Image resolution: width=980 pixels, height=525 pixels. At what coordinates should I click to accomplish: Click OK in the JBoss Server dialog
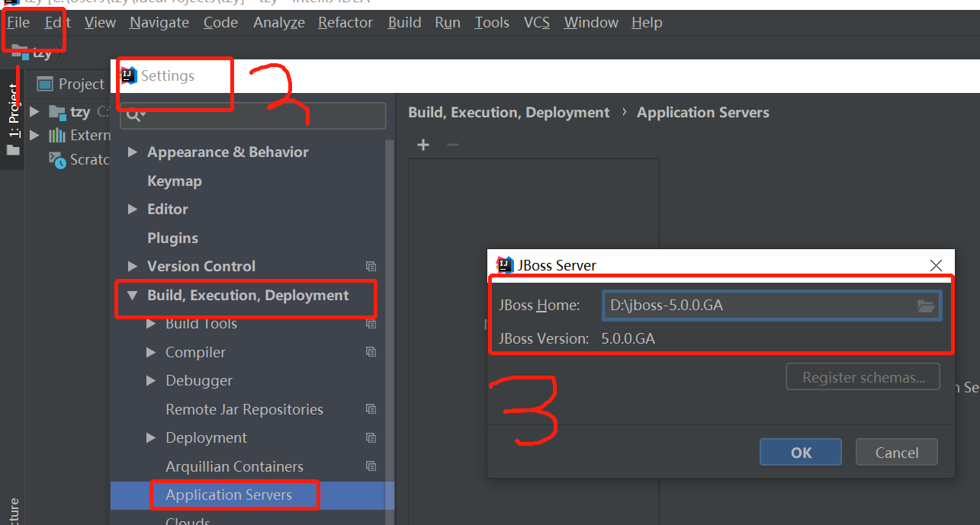pos(801,453)
